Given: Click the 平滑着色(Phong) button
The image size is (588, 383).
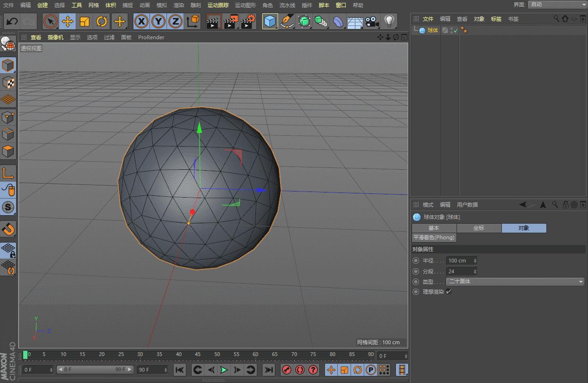Looking at the screenshot, I should [x=434, y=237].
